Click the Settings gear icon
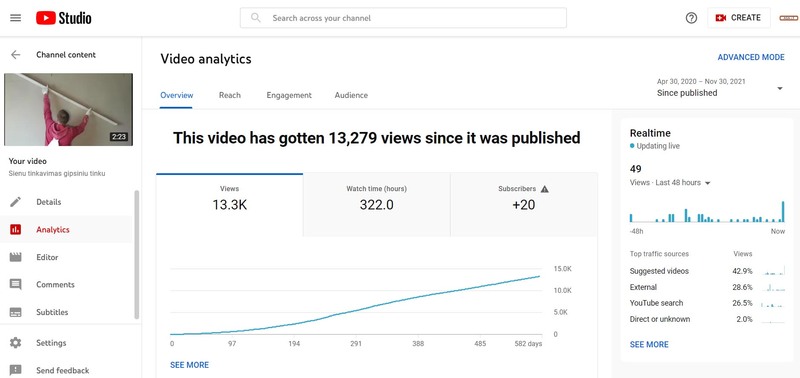Screen dimensions: 800x378 click(x=16, y=343)
